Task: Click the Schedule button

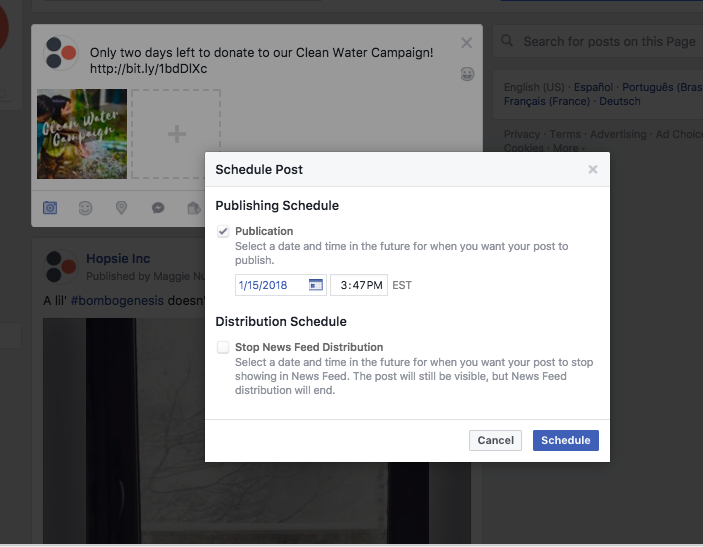Action: pyautogui.click(x=565, y=440)
